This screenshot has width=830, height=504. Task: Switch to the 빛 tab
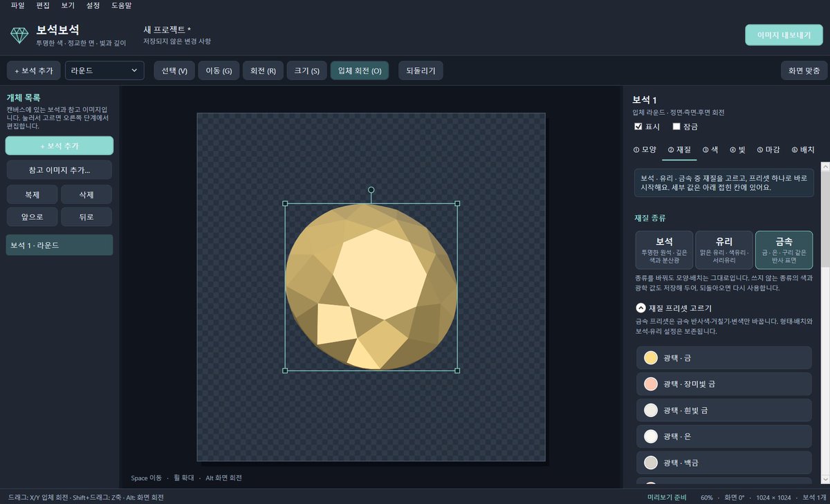tap(738, 150)
